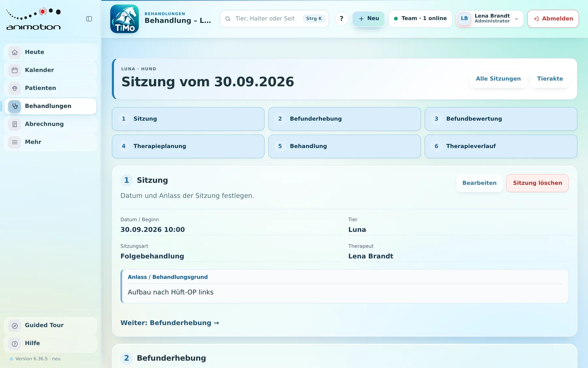Open Kalender in the sidebar
The width and height of the screenshot is (588, 368).
point(50,70)
